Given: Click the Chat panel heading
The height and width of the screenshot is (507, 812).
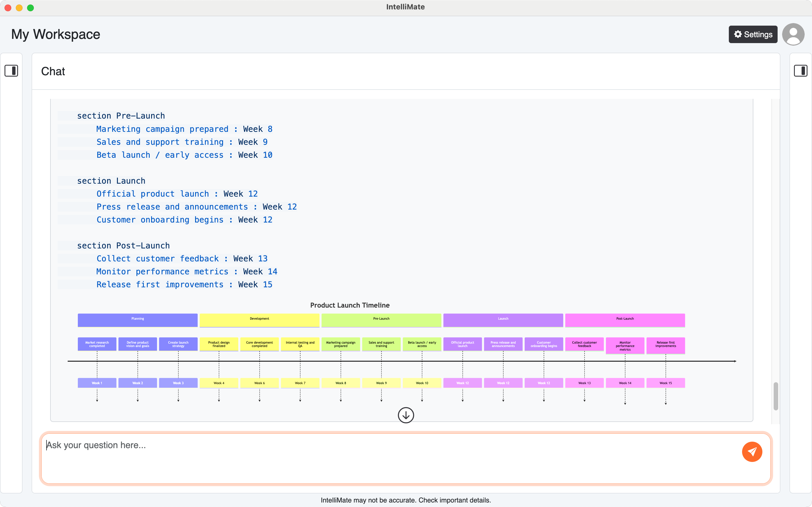Looking at the screenshot, I should point(53,72).
